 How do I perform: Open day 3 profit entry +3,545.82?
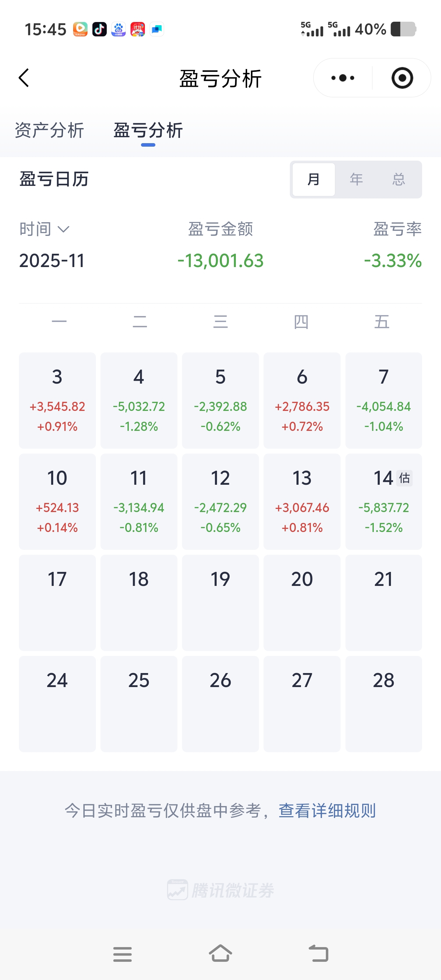click(x=57, y=400)
